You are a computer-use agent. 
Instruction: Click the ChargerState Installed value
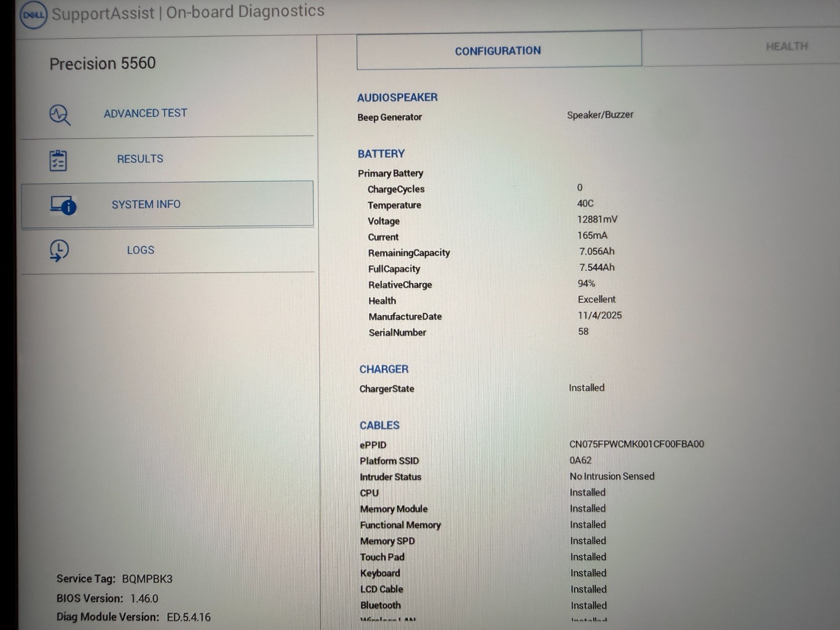click(x=586, y=388)
